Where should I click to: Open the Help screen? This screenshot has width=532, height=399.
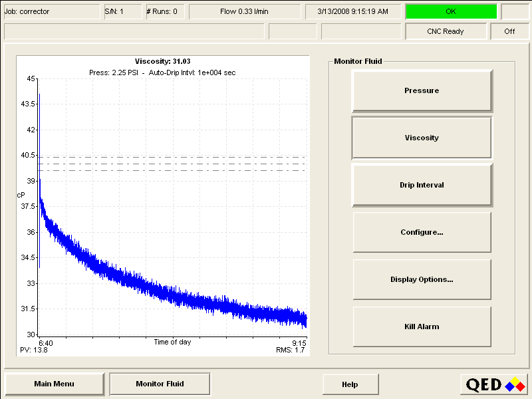350,384
